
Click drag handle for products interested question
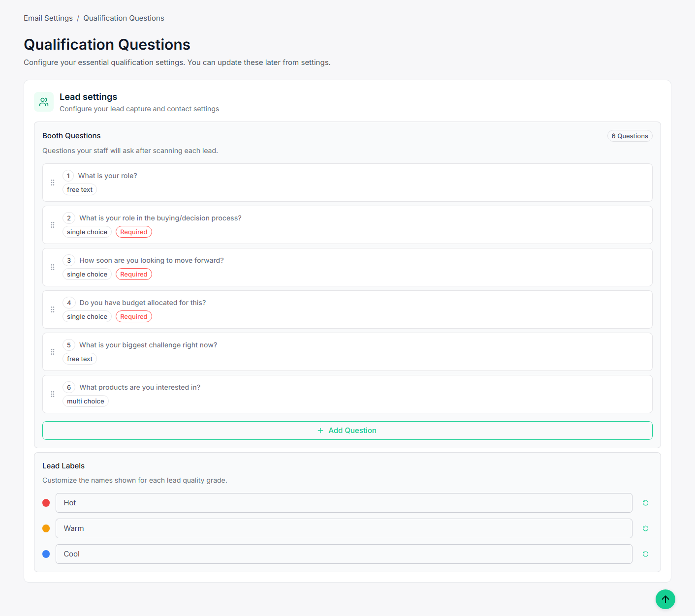click(x=53, y=394)
